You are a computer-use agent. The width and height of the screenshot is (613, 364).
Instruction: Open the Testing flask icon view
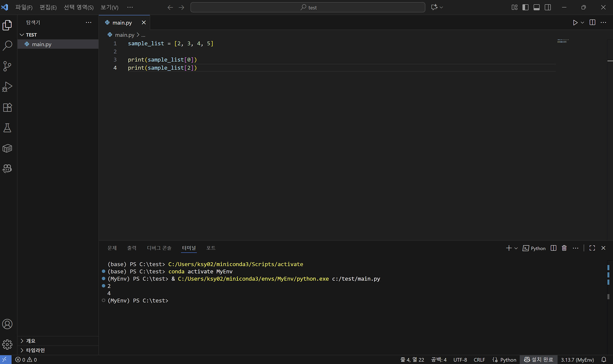point(7,128)
